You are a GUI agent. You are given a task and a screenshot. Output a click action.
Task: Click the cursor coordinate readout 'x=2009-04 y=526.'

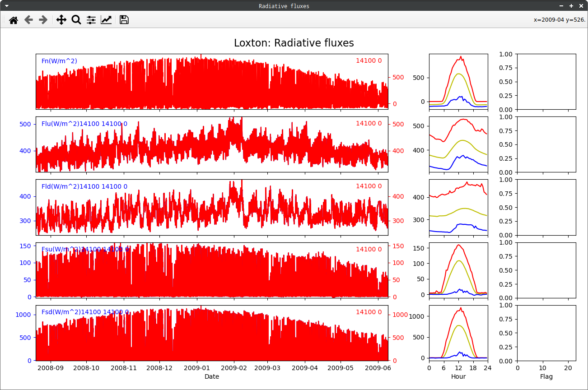560,20
